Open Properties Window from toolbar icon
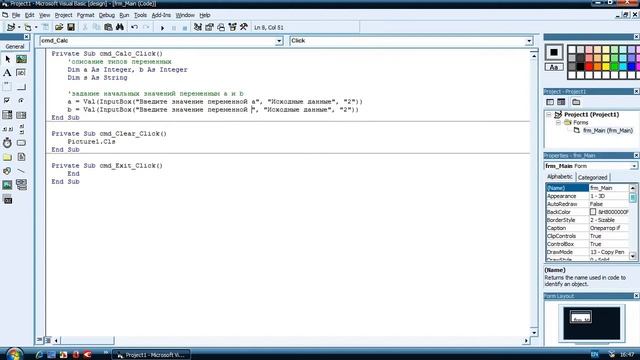Image resolution: width=640 pixels, height=360 pixels. point(209,27)
